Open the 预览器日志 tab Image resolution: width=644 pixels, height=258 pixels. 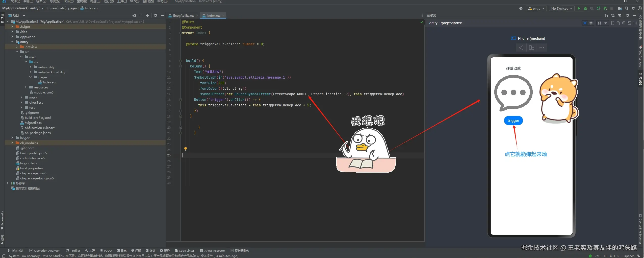pyautogui.click(x=240, y=251)
